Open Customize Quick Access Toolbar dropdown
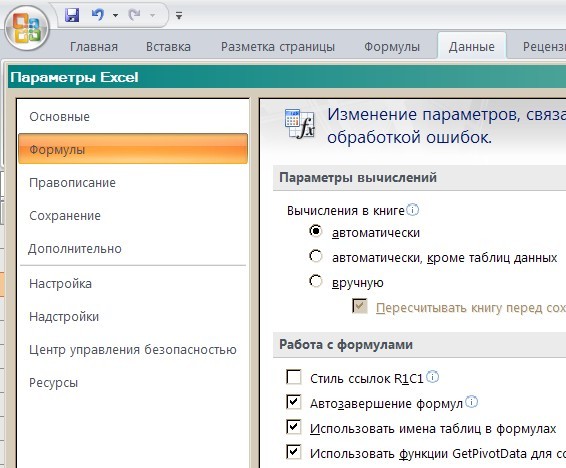Viewport: 566px width, 468px height. click(x=179, y=16)
